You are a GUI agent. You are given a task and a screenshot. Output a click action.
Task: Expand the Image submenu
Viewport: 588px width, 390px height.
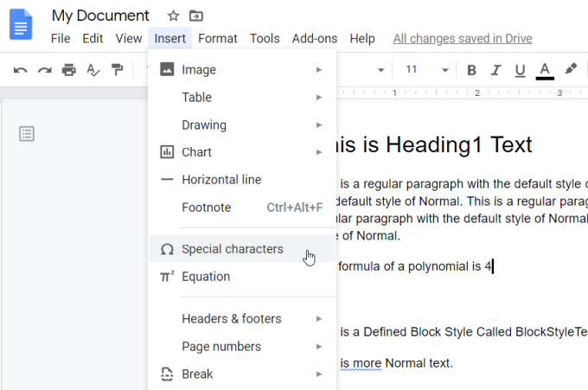tap(242, 69)
